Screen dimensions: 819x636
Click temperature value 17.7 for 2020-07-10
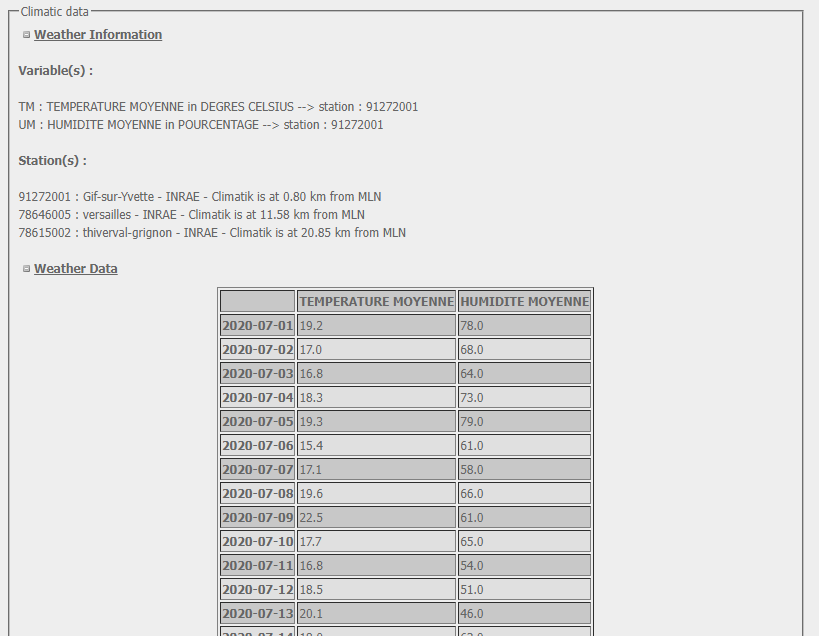tap(377, 541)
